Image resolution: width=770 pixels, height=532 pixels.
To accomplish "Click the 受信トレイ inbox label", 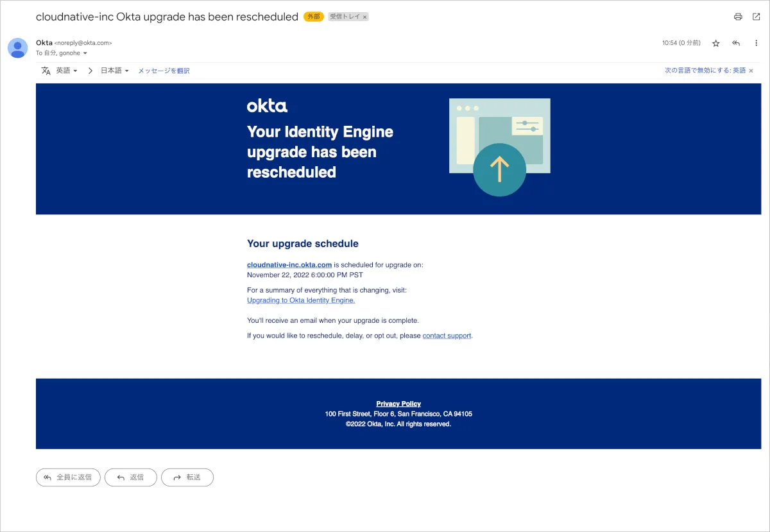I will point(345,17).
